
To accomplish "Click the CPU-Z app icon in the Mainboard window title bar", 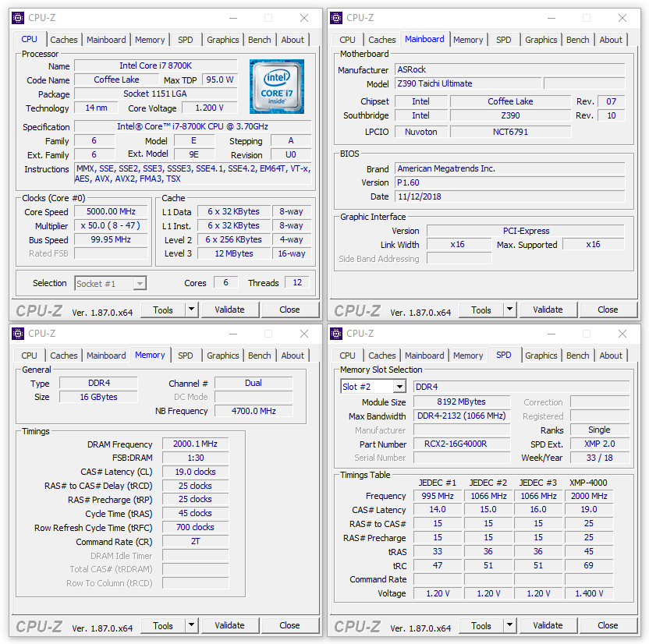I will [x=336, y=18].
